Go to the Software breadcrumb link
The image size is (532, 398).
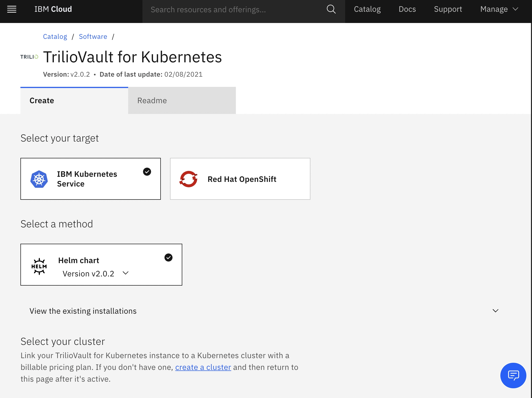(x=93, y=37)
